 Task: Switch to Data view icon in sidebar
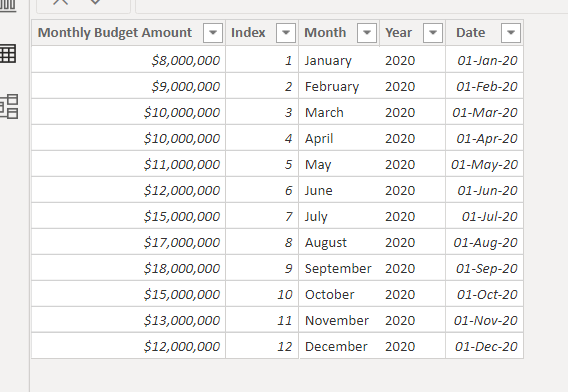[8, 54]
